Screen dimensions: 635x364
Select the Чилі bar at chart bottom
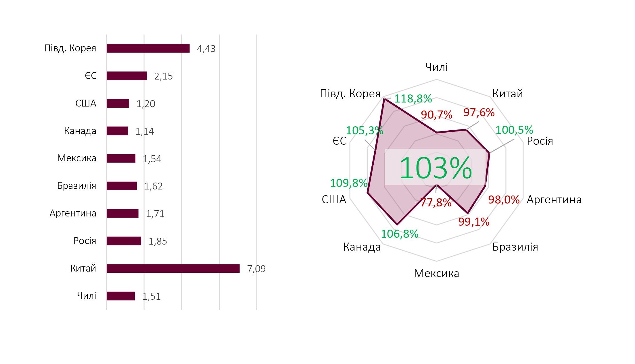pos(121,296)
